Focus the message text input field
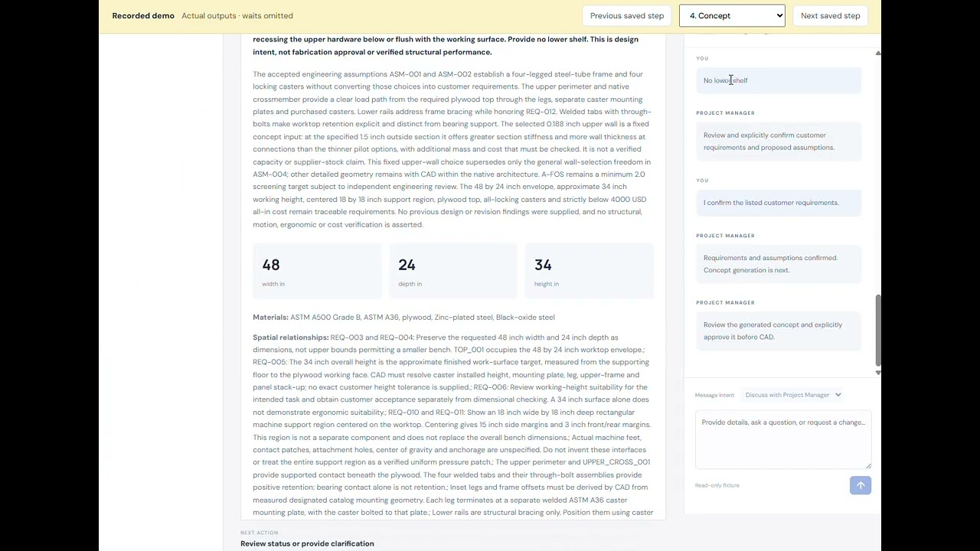The height and width of the screenshot is (551, 980). click(783, 440)
